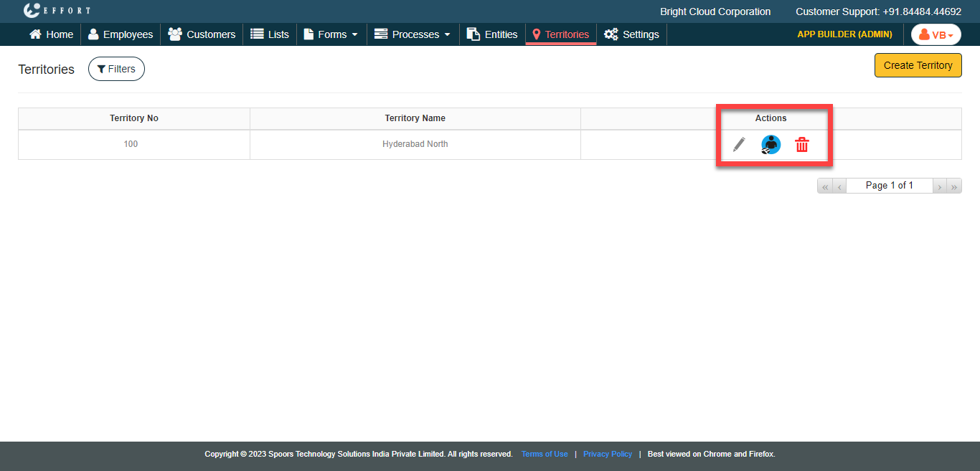Delete Hyderabad North using the red trash icon
The width and height of the screenshot is (980, 471).
point(802,145)
